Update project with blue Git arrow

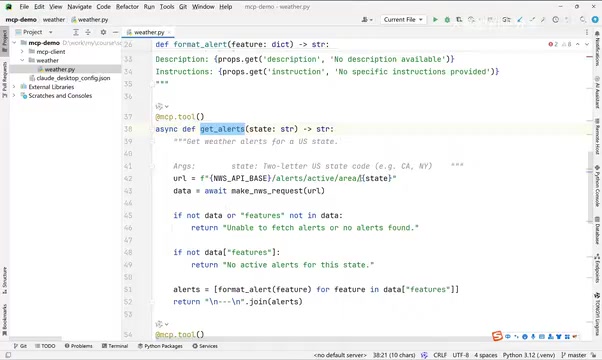(519, 20)
